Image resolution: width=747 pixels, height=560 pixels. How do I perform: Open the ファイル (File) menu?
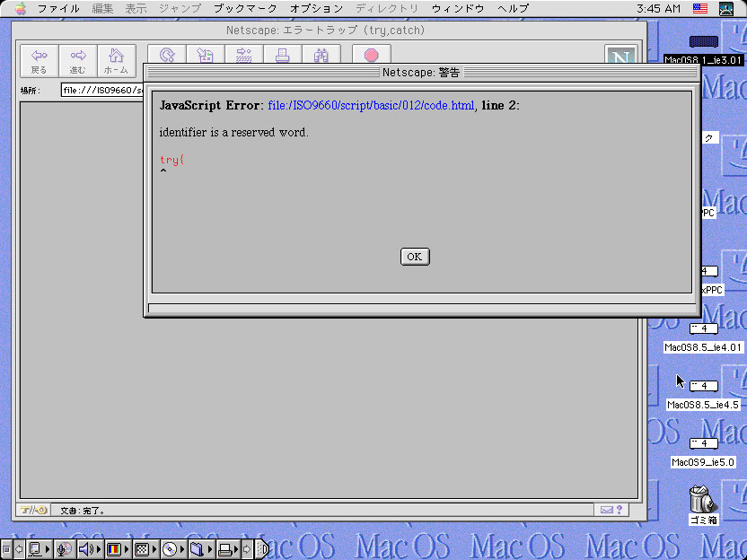click(58, 9)
